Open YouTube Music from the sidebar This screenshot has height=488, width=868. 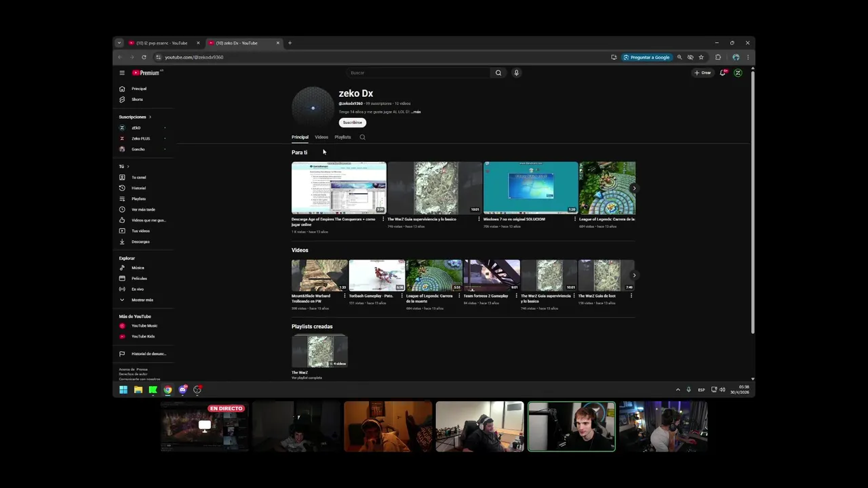[x=144, y=326]
